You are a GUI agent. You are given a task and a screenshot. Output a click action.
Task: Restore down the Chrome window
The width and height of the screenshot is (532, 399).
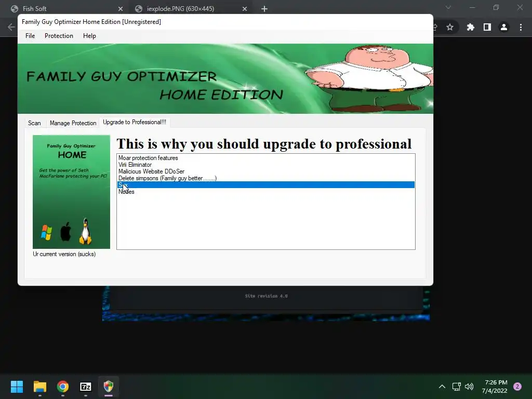(496, 7)
